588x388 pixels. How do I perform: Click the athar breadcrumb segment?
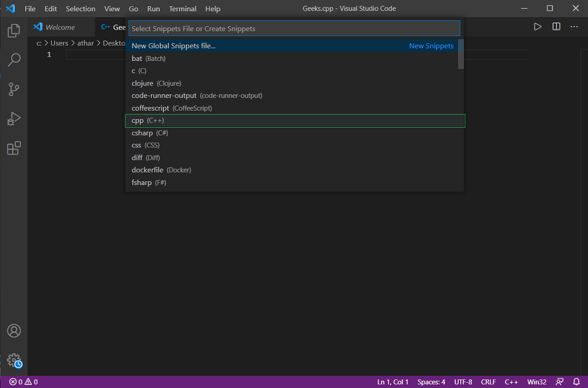pos(86,43)
